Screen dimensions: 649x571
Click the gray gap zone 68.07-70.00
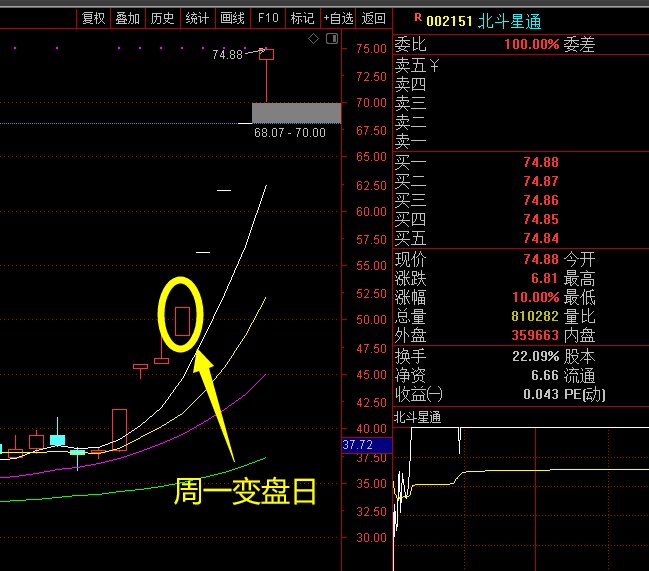pos(296,113)
